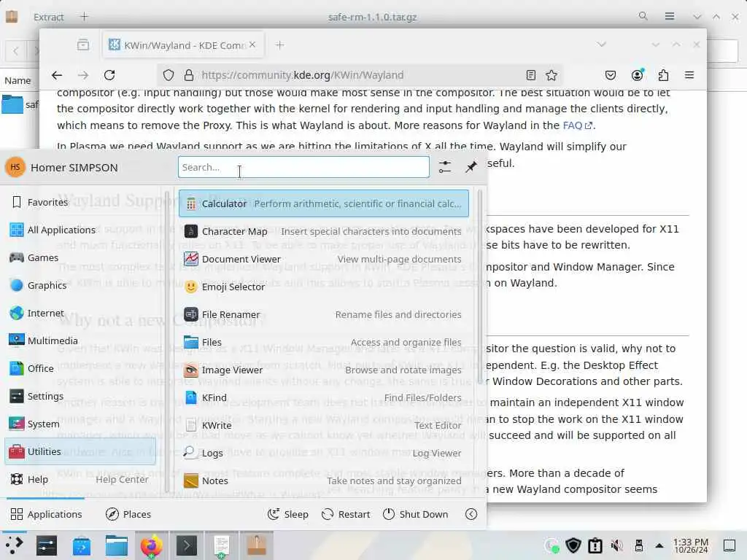The width and height of the screenshot is (747, 560).
Task: Click Firefox URL address bar
Action: 360,75
